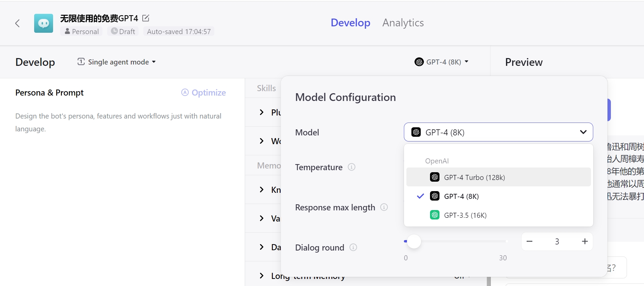Click the Auto-saved 17:04:57 label

179,31
